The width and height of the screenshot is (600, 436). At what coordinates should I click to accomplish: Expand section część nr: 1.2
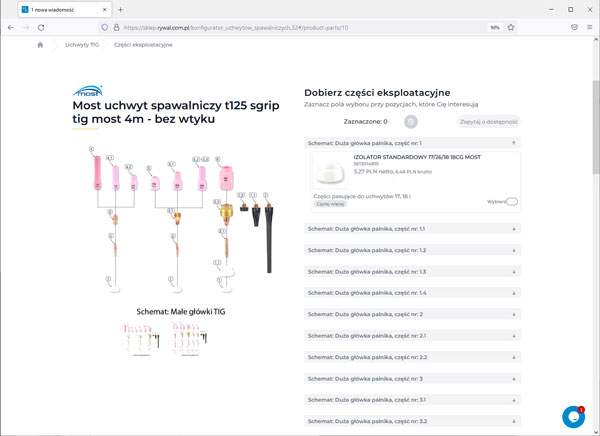(x=412, y=250)
